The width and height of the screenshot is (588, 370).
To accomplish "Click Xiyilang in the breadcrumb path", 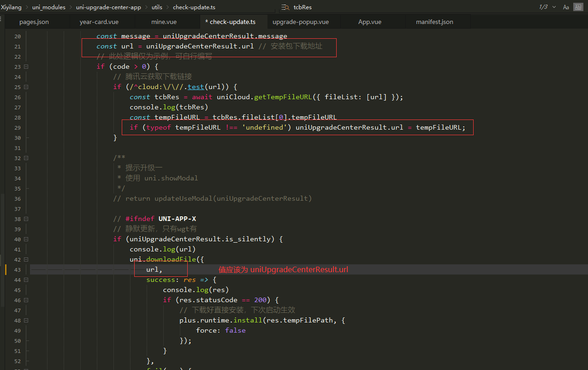I will (x=11, y=7).
